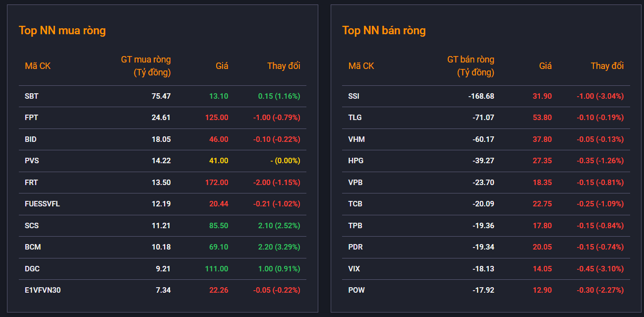Click SBT net-buy value 75.47
Image resolution: width=644 pixels, height=317 pixels.
[161, 96]
